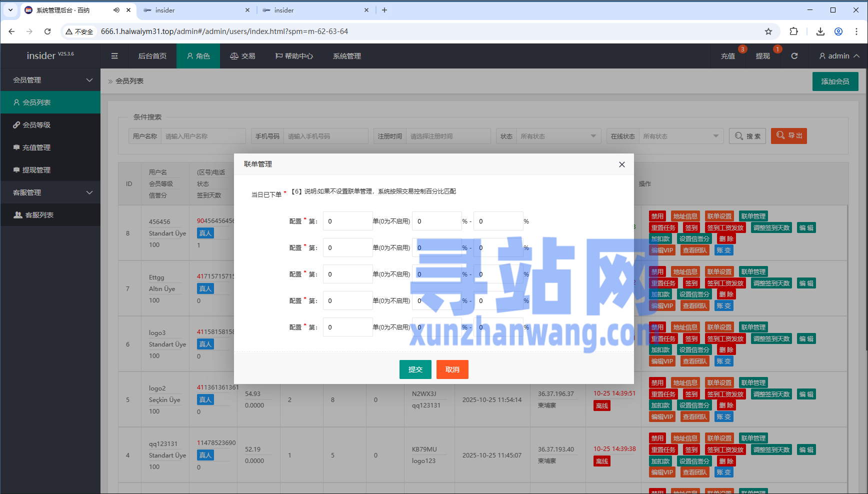Click the green 提交 button
Screen dimensions: 868x494
coord(415,369)
